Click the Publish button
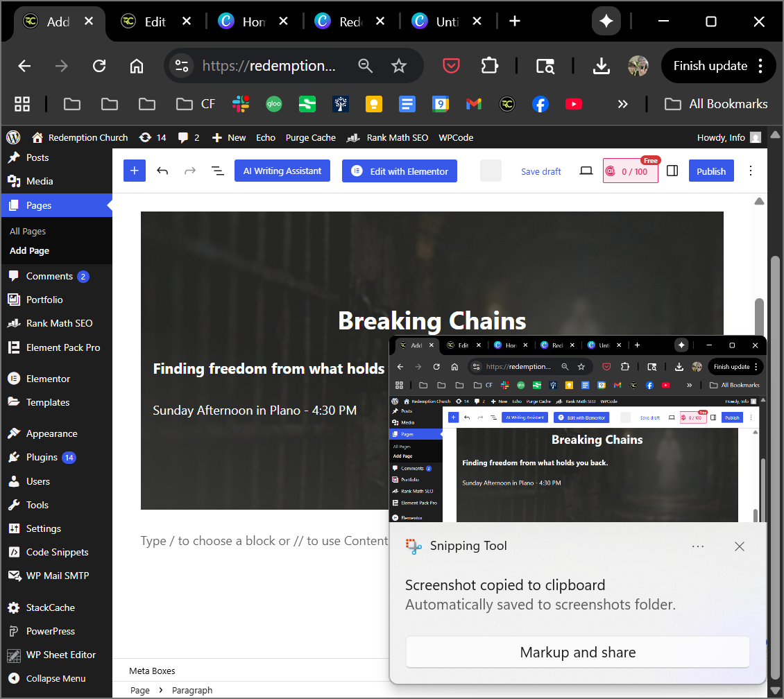This screenshot has width=784, height=699. click(711, 171)
